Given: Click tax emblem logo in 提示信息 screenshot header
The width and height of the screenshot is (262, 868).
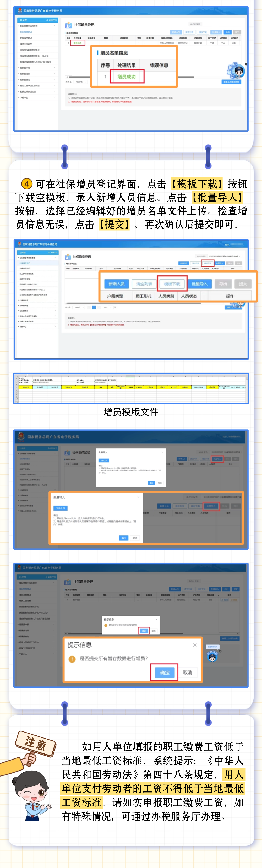Looking at the screenshot, I should point(19,567).
